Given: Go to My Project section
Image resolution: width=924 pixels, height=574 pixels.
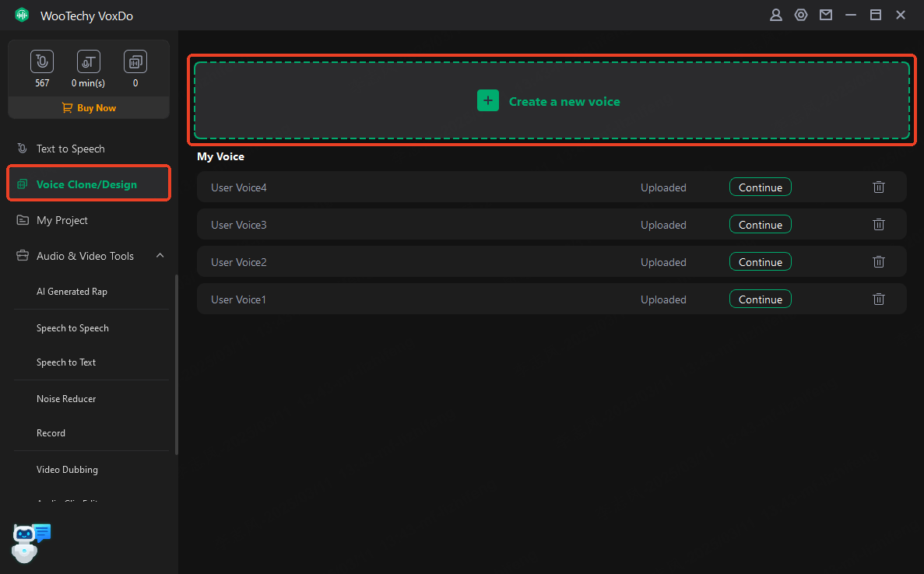Looking at the screenshot, I should [62, 220].
